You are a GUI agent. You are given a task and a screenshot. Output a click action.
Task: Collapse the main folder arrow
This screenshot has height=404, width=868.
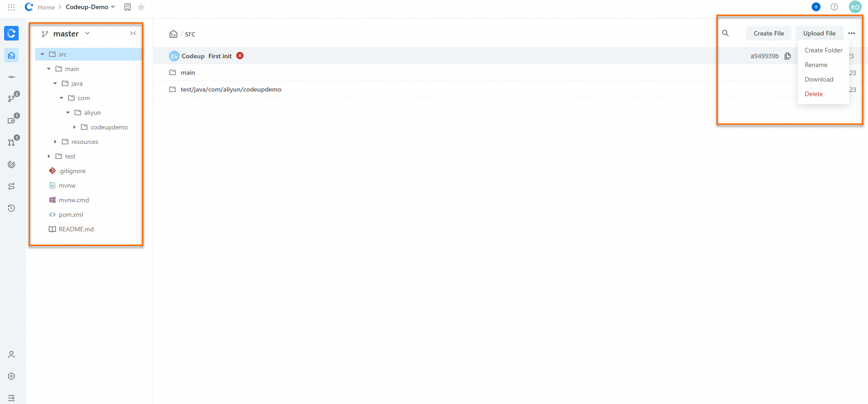(49, 69)
